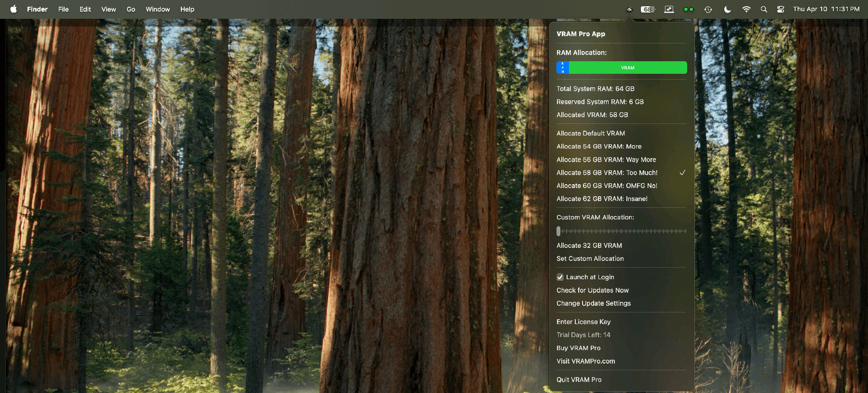Click the two green dots status icon
Viewport: 868px width, 393px height.
[x=689, y=9]
